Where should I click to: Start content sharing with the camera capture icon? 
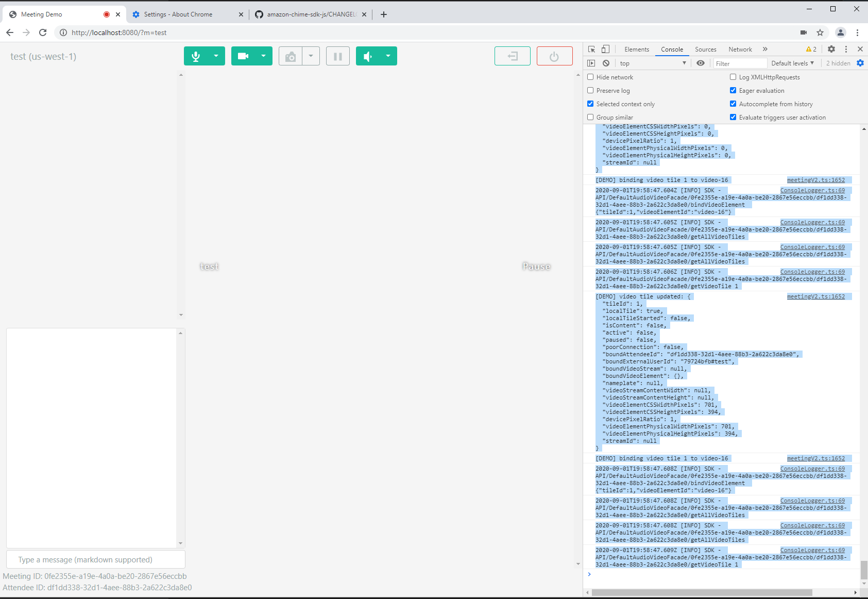coord(290,56)
